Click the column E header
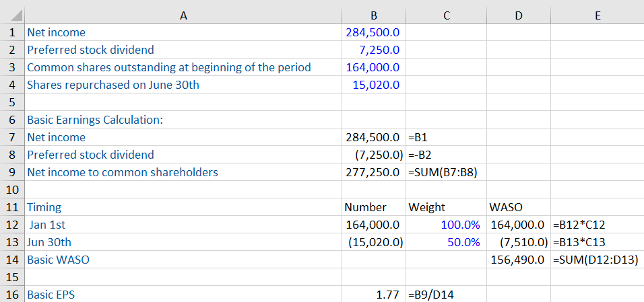The image size is (644, 302). (597, 12)
